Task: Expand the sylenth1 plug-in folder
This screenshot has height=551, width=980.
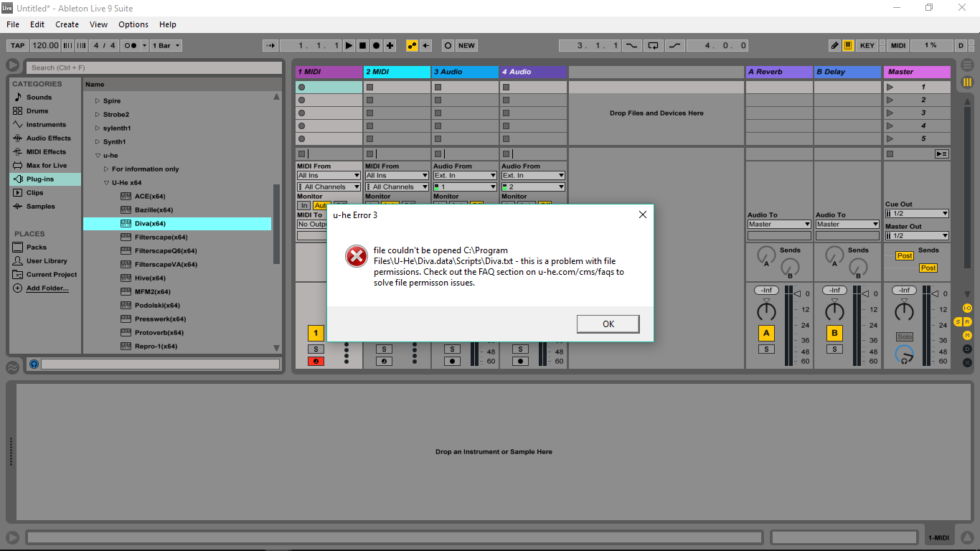Action: (x=98, y=128)
